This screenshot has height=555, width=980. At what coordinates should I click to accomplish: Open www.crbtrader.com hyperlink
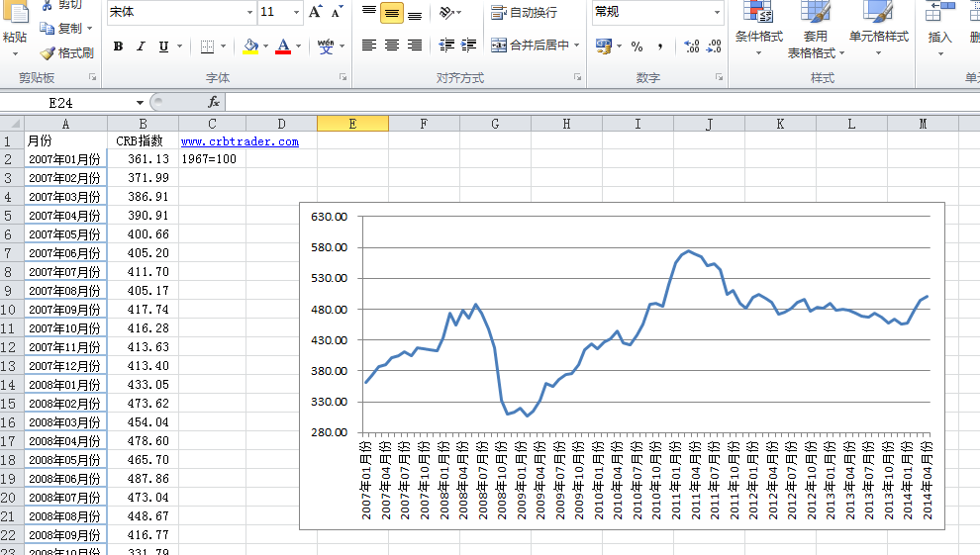[x=240, y=141]
